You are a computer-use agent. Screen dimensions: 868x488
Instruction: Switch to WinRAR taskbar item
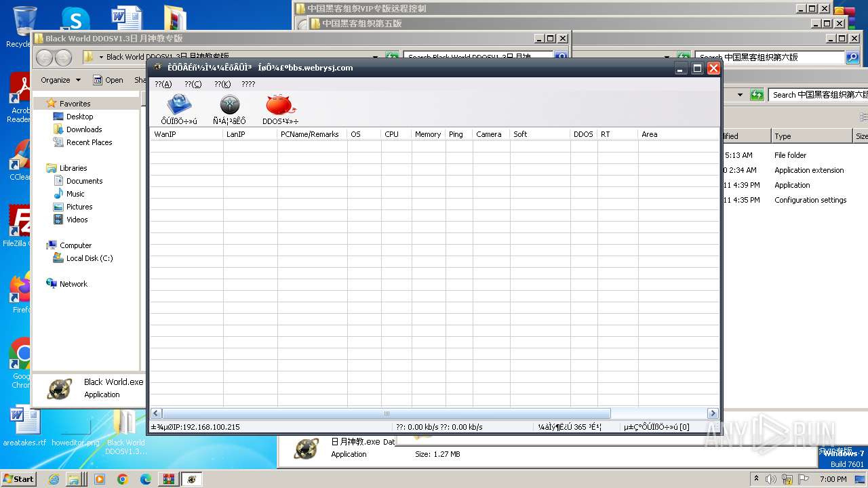coord(168,479)
